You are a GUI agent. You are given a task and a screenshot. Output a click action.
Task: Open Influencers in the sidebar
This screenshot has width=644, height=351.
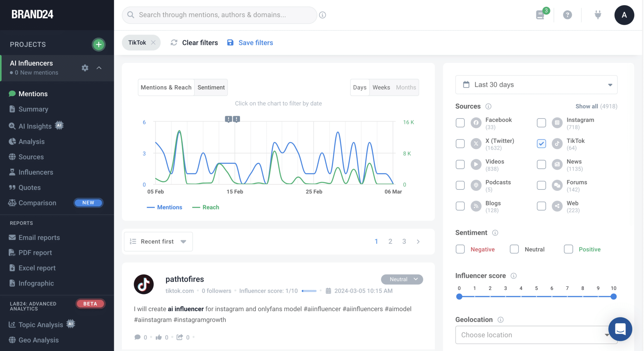coord(36,172)
